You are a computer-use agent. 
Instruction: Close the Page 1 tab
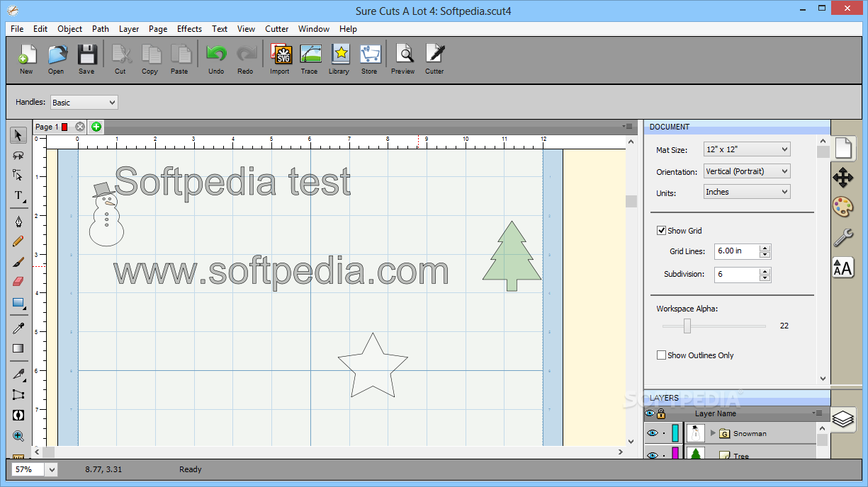(80, 127)
